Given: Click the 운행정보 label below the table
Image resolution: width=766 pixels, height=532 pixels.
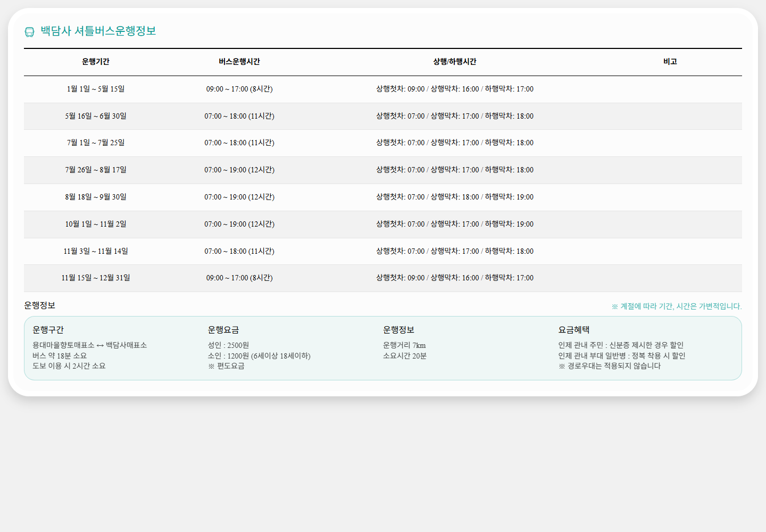Looking at the screenshot, I should click(39, 305).
